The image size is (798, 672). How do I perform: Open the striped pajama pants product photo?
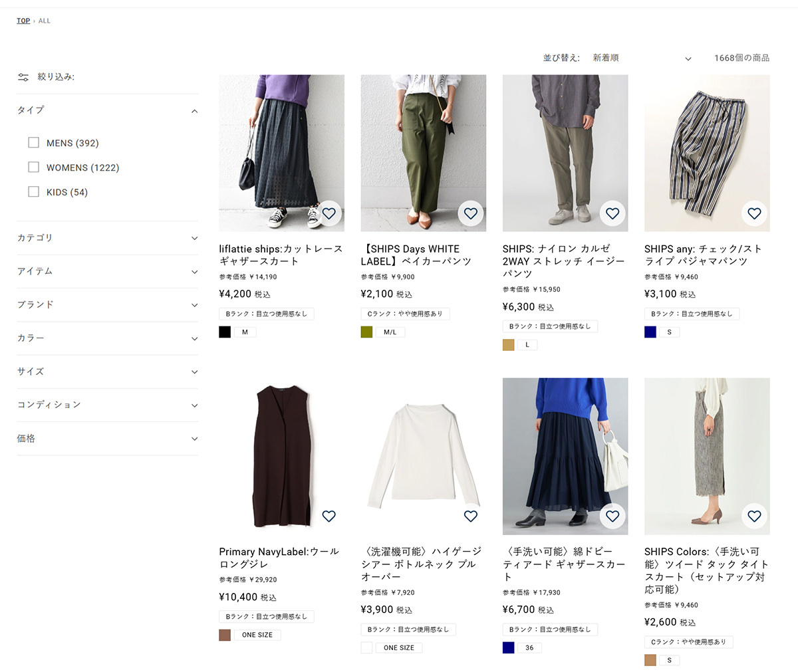click(707, 153)
